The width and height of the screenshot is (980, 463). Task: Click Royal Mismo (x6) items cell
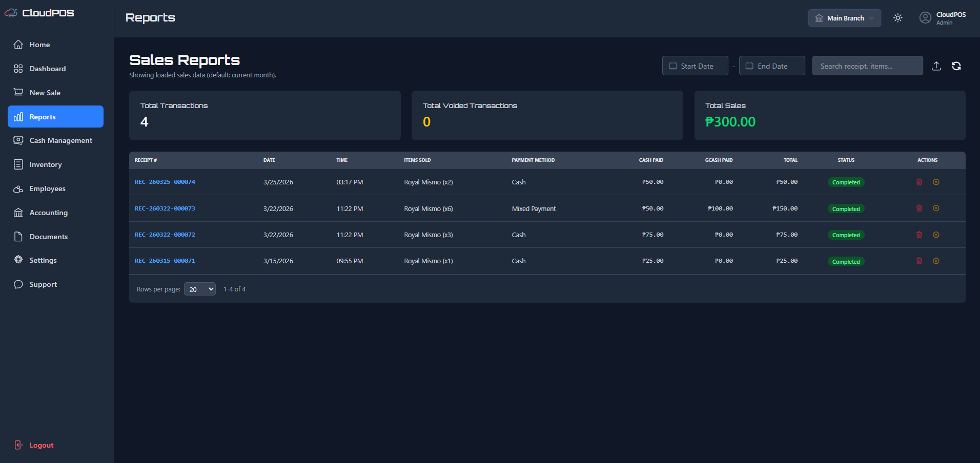[428, 208]
